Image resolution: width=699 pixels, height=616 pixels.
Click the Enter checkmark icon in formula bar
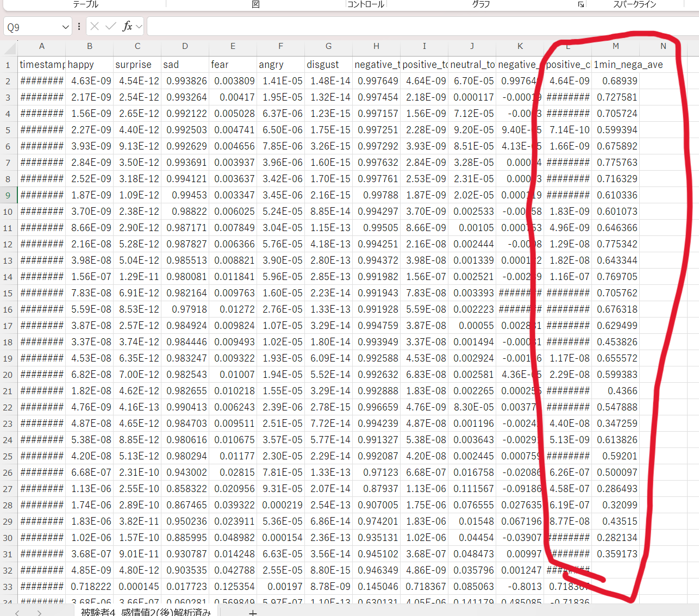tap(111, 26)
